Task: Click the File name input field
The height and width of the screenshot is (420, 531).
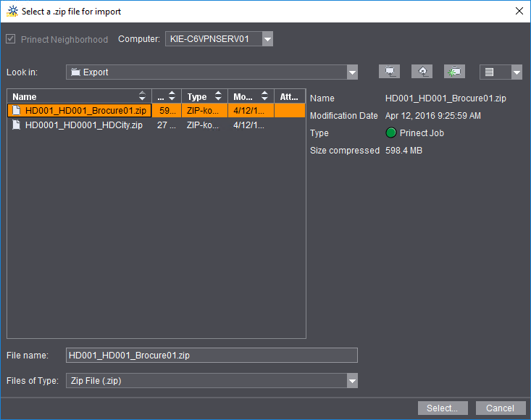Action: click(x=212, y=355)
